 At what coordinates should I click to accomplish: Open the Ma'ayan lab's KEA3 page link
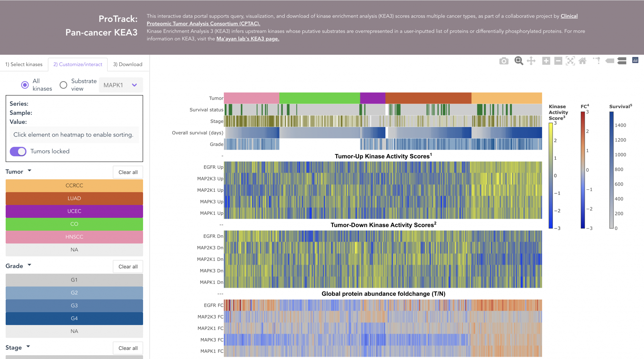pyautogui.click(x=247, y=39)
